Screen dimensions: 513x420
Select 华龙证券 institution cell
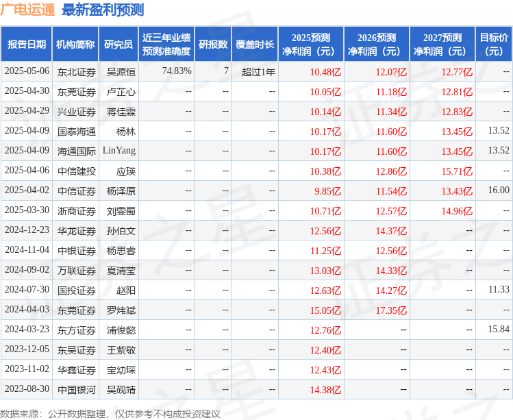(x=77, y=231)
